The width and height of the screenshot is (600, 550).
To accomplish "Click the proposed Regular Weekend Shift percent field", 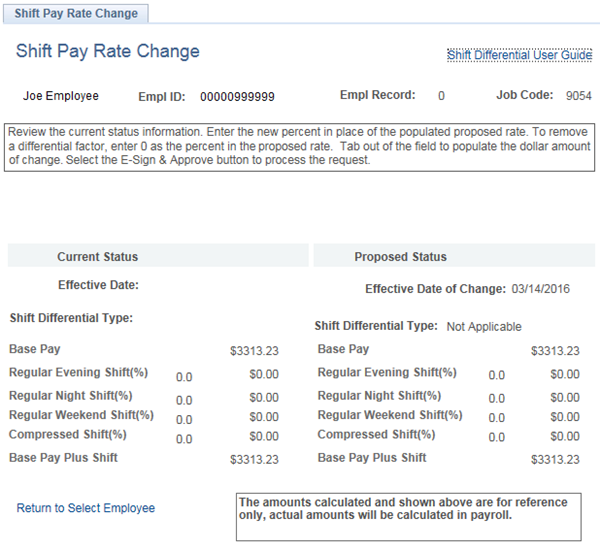I will [x=496, y=417].
